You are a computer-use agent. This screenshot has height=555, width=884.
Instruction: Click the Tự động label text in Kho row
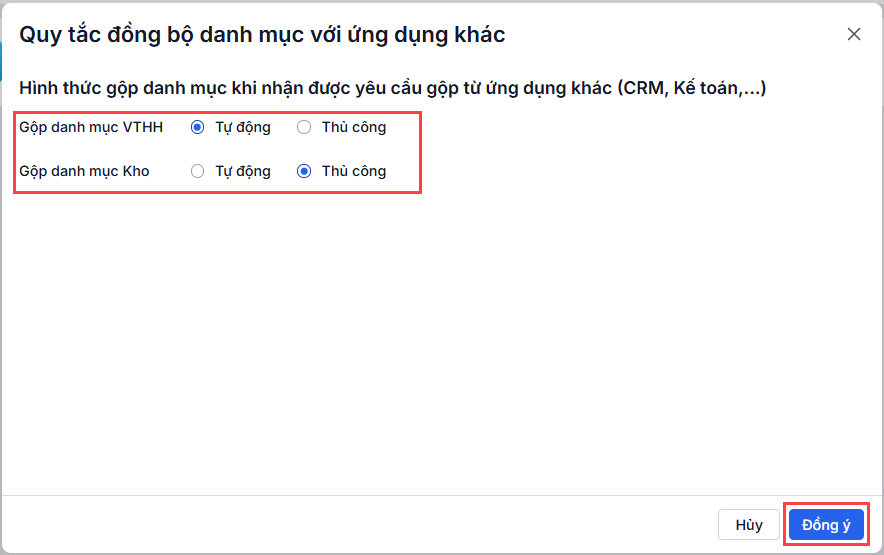pos(243,171)
